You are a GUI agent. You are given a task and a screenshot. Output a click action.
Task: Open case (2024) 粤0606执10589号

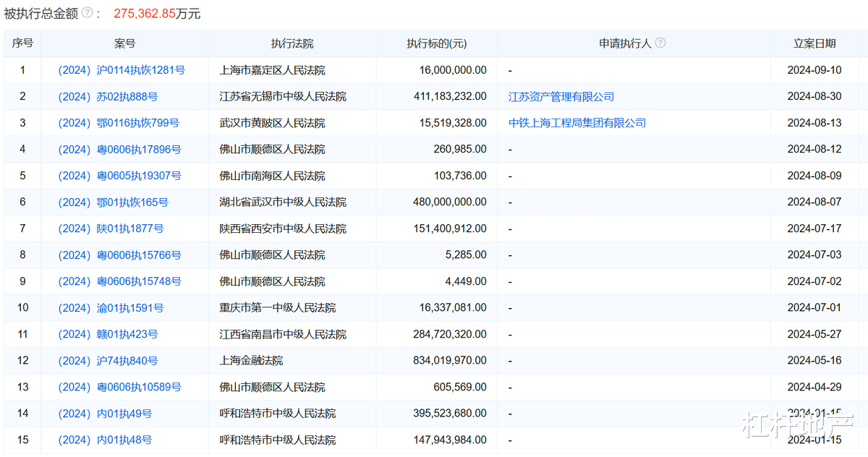tap(119, 387)
